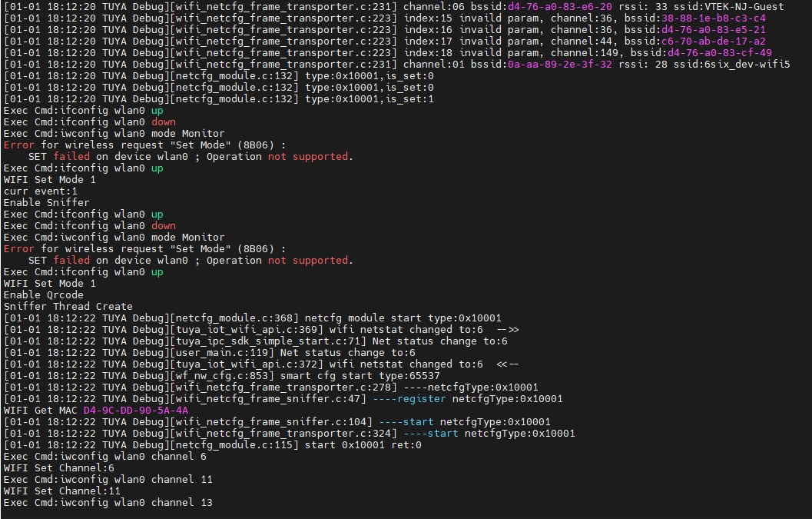Click 'start 0x10001 ret:0' text
Viewport: 812px width, 519px height.
coord(363,444)
